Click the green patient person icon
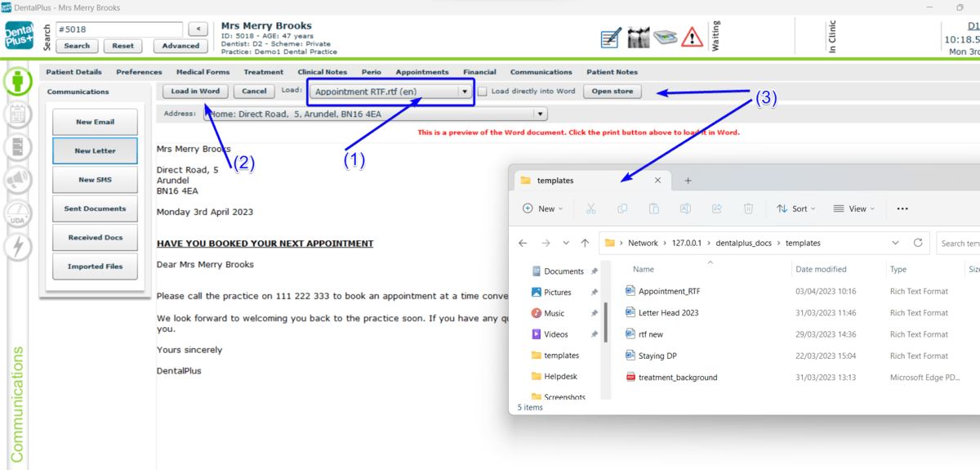The width and height of the screenshot is (980, 470). (x=17, y=82)
